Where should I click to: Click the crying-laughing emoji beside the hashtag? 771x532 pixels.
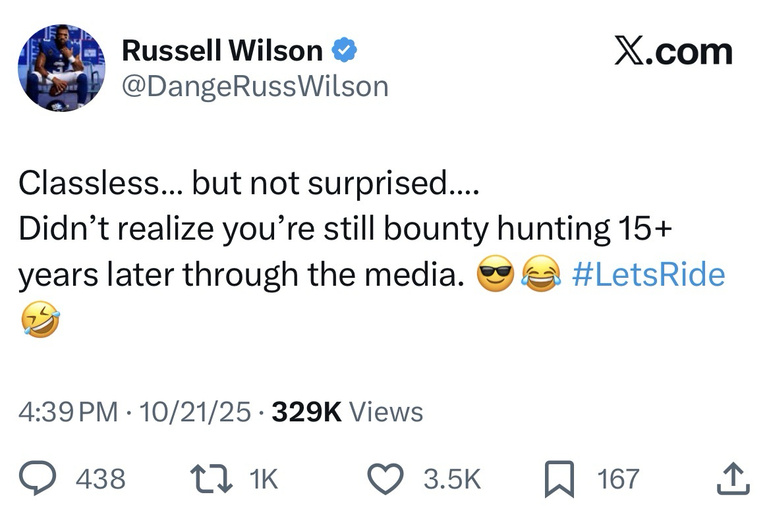tap(541, 275)
